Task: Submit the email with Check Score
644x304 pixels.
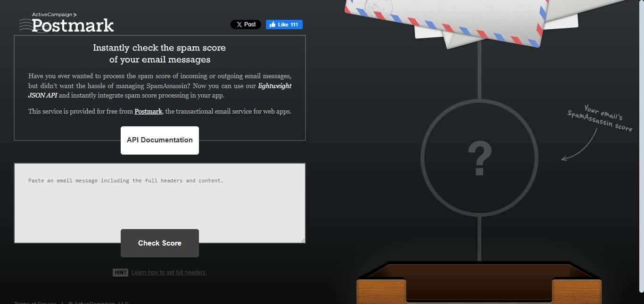Action: 159,243
